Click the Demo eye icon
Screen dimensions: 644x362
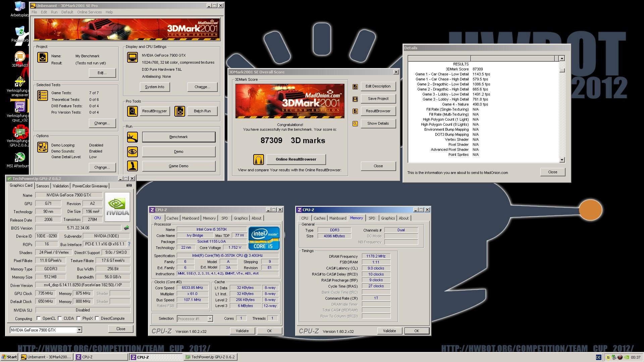point(132,152)
